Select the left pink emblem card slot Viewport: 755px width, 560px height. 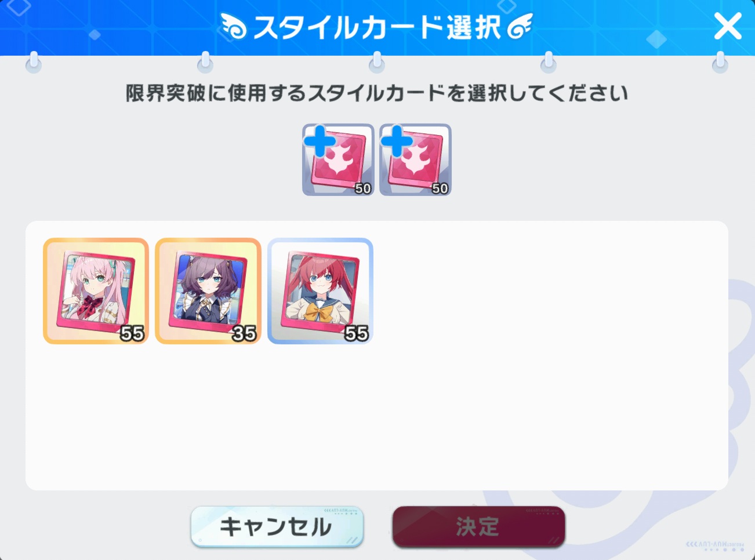[x=338, y=159]
